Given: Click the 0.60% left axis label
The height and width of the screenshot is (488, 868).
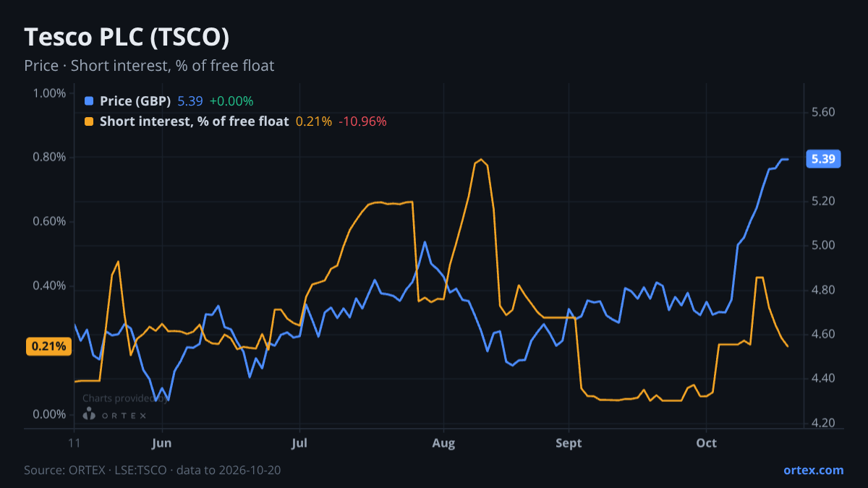Looking at the screenshot, I should 50,222.
